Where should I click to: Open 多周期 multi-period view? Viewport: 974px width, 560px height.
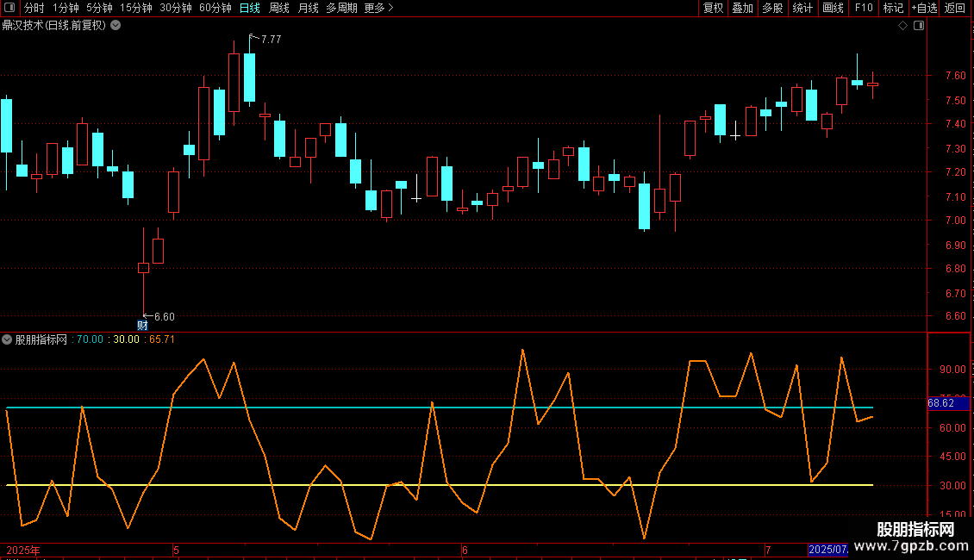click(341, 8)
